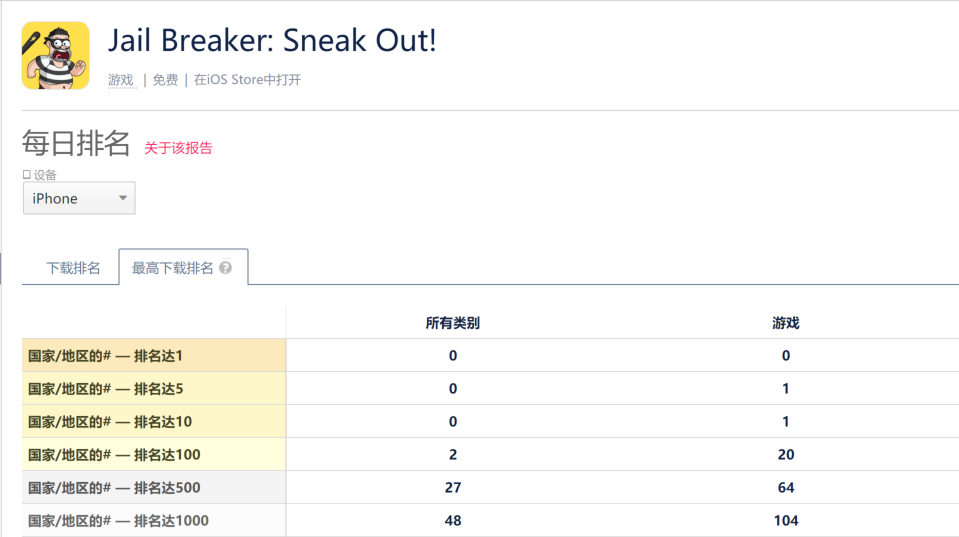Click the Jail Breaker: Sneak Out! title
Screen dimensions: 959x537
tap(272, 41)
